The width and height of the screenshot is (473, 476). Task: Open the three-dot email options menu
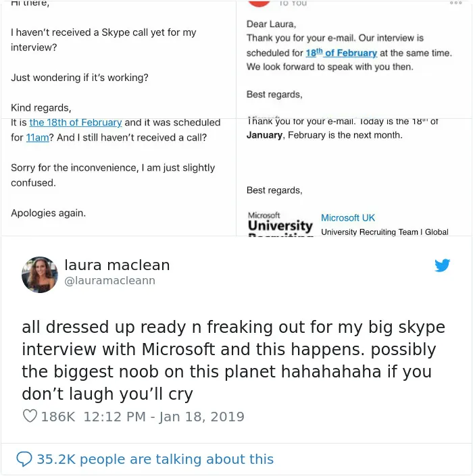click(455, 3)
